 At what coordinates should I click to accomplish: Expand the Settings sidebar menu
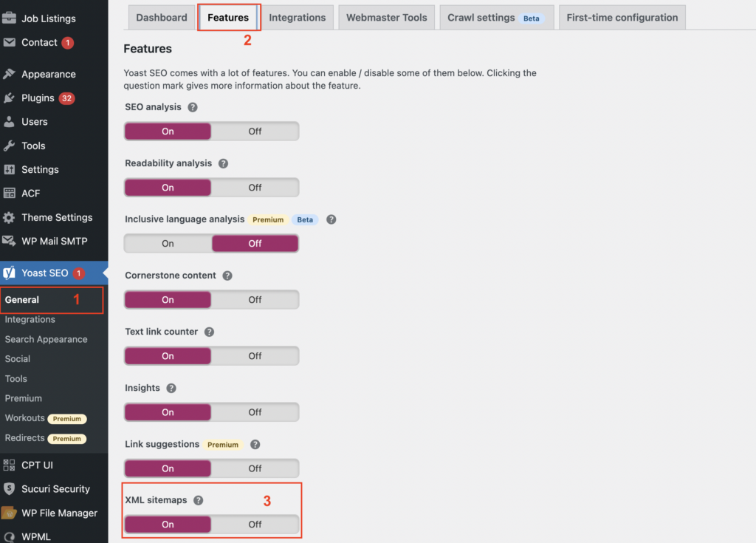point(40,169)
